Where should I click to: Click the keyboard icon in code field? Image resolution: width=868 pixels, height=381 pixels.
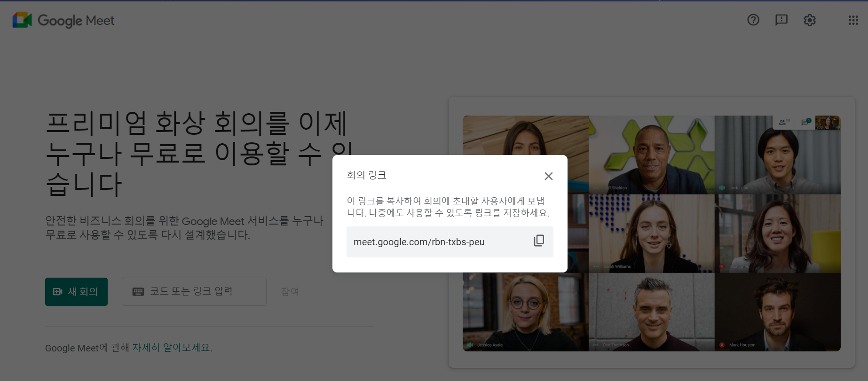point(138,292)
